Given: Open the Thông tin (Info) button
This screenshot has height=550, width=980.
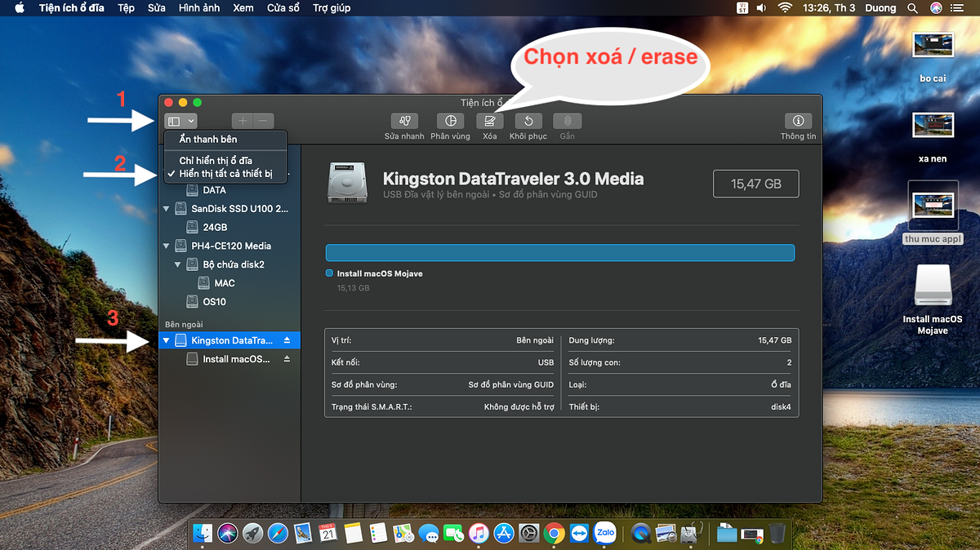Looking at the screenshot, I should (x=798, y=121).
